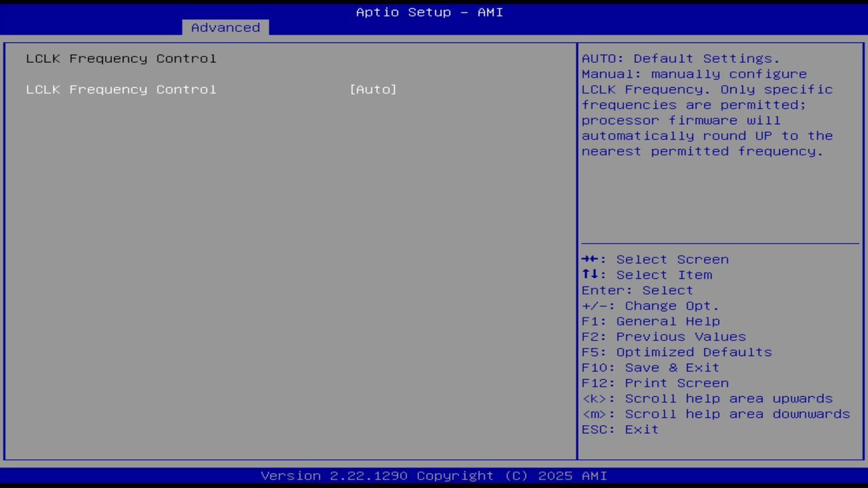Click the Aptio Setup - AMI title
This screenshot has height=488, width=868.
[430, 12]
